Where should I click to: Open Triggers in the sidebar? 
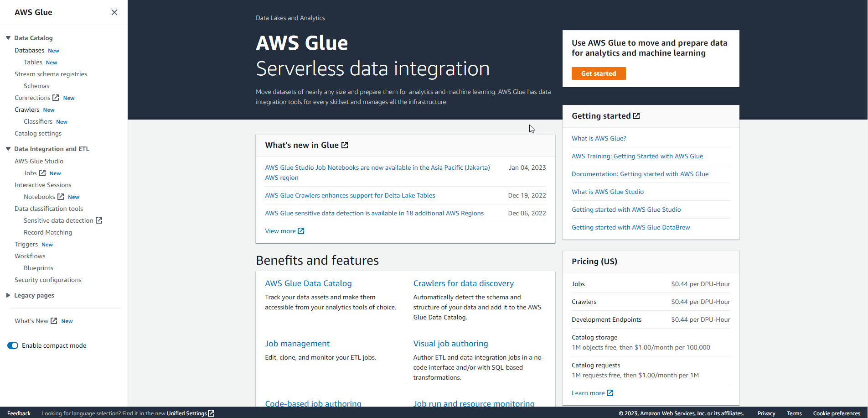point(26,244)
